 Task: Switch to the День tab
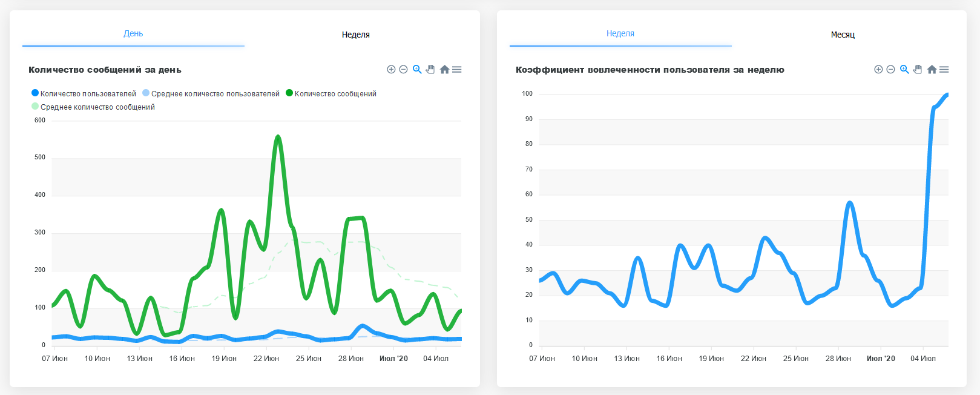(133, 34)
